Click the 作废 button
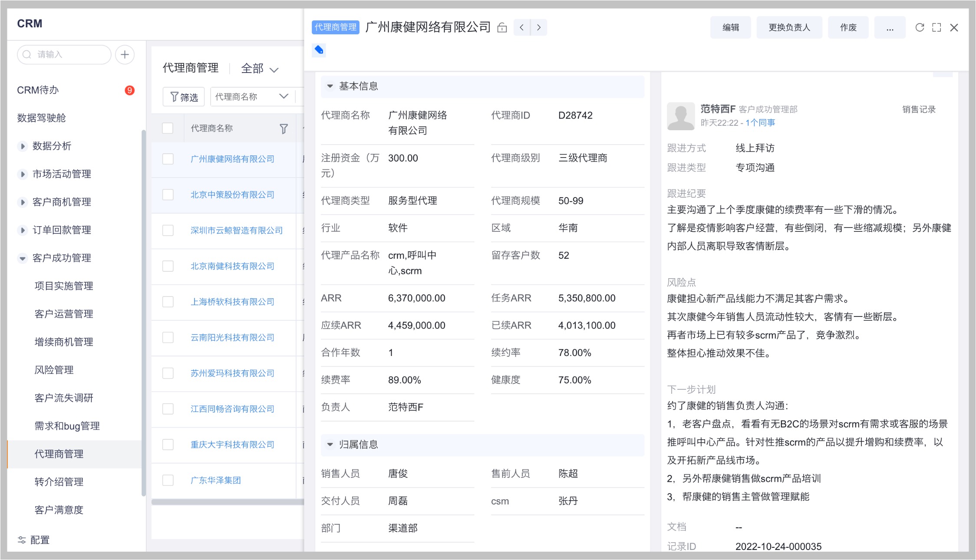Image resolution: width=976 pixels, height=560 pixels. [848, 27]
